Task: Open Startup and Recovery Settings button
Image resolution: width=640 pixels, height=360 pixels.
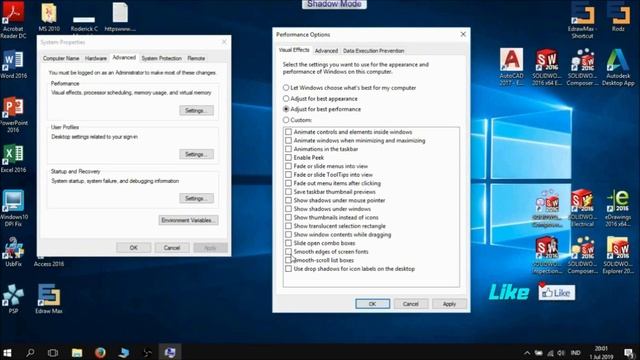Action: coord(196,198)
